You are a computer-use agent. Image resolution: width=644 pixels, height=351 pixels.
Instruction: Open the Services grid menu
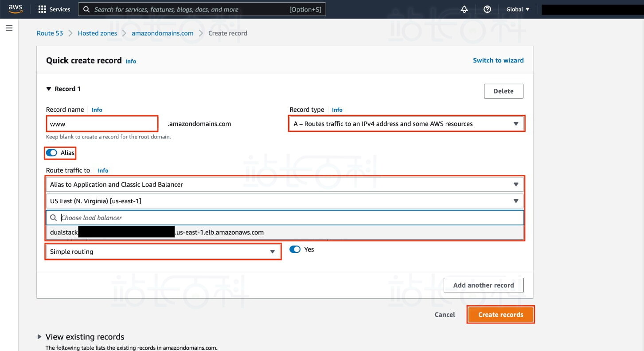[42, 9]
